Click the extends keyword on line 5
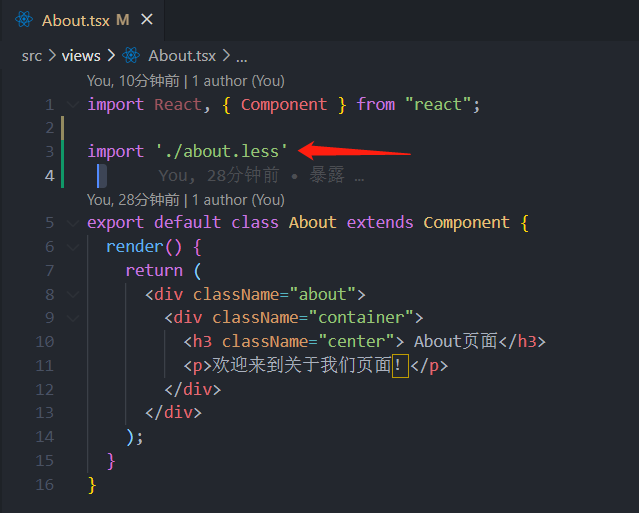Image resolution: width=639 pixels, height=513 pixels. click(380, 222)
